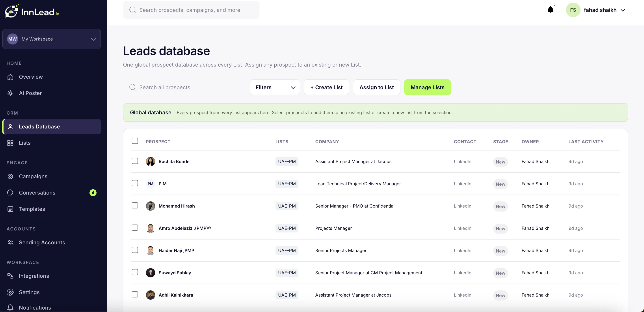Open Templates from the sidebar
Screen dimensions: 644x312
(x=52, y=209)
